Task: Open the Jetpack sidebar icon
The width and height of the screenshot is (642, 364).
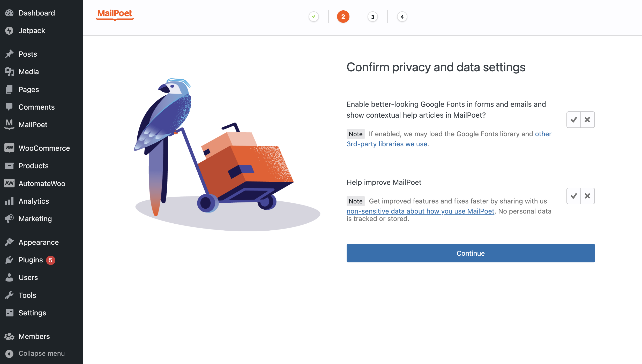Action: 9,31
